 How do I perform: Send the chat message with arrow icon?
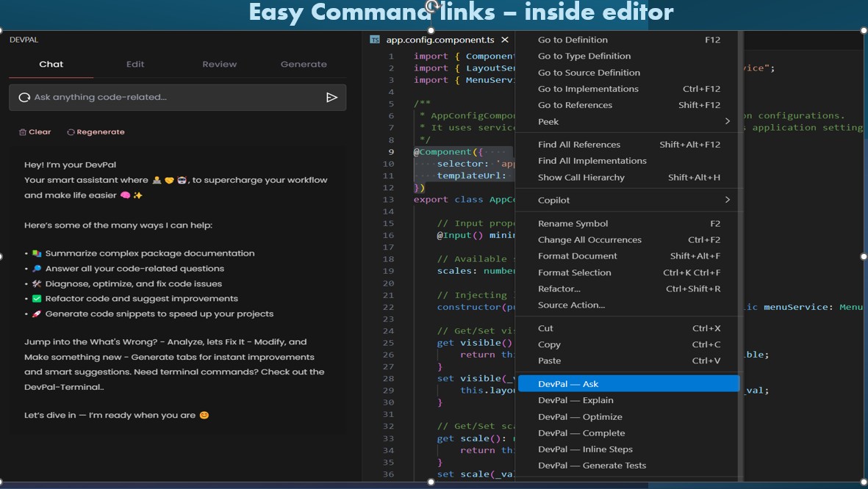(331, 98)
